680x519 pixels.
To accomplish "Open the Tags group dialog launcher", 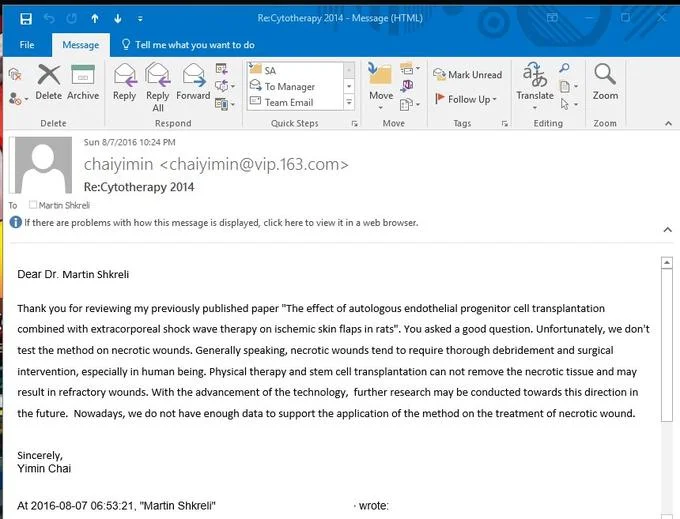I will tap(504, 124).
